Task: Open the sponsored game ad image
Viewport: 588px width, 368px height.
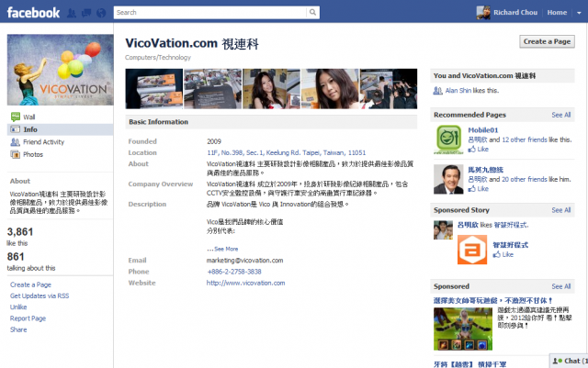Action: point(463,329)
